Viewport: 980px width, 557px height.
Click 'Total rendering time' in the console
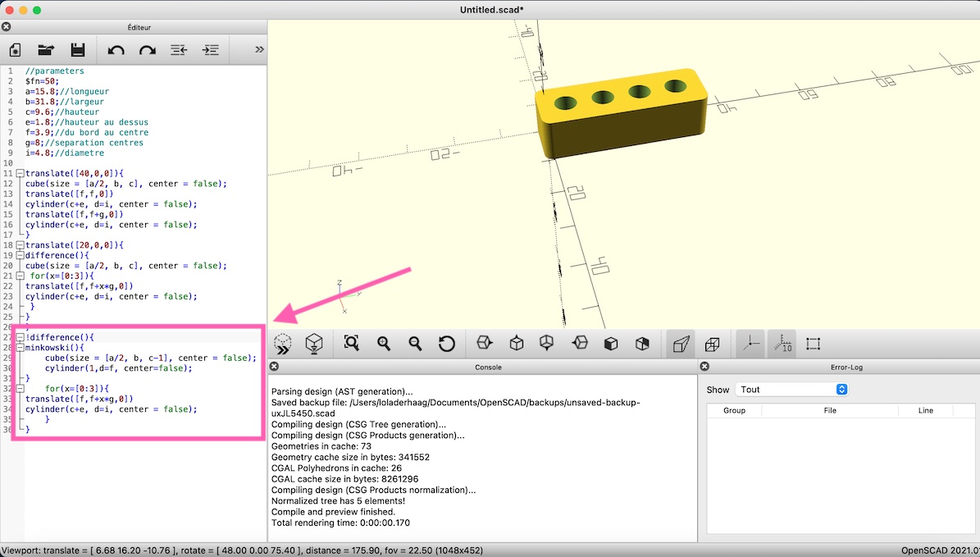[340, 523]
